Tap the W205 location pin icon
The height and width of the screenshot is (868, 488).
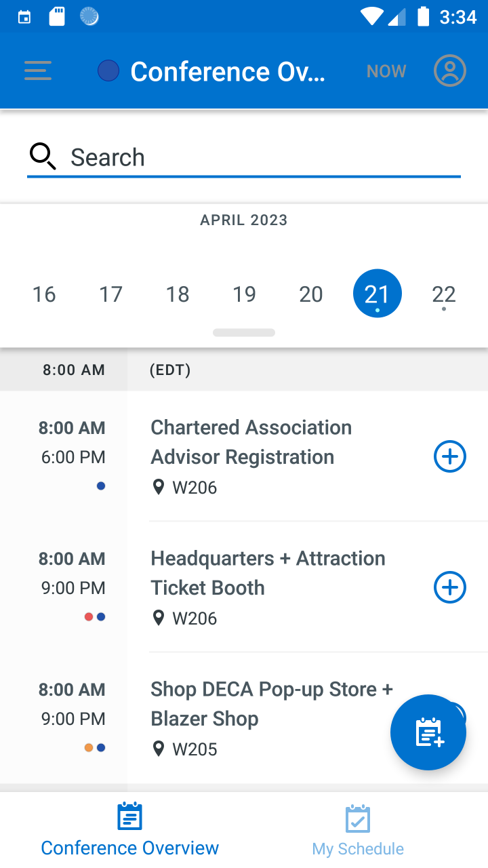[x=159, y=749]
